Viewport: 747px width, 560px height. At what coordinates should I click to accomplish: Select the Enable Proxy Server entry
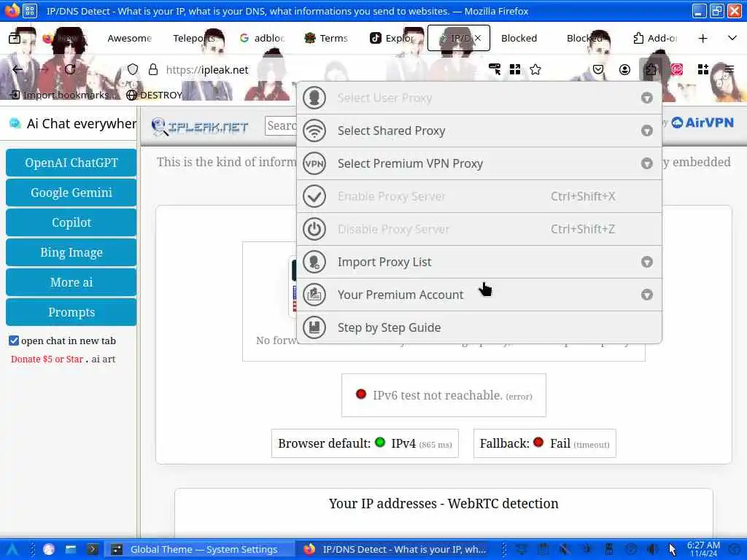[x=479, y=196]
